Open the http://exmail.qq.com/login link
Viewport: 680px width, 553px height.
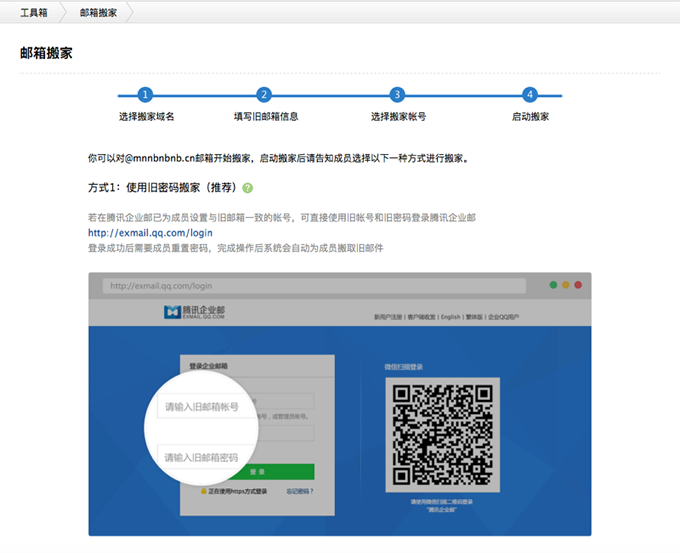coord(150,233)
